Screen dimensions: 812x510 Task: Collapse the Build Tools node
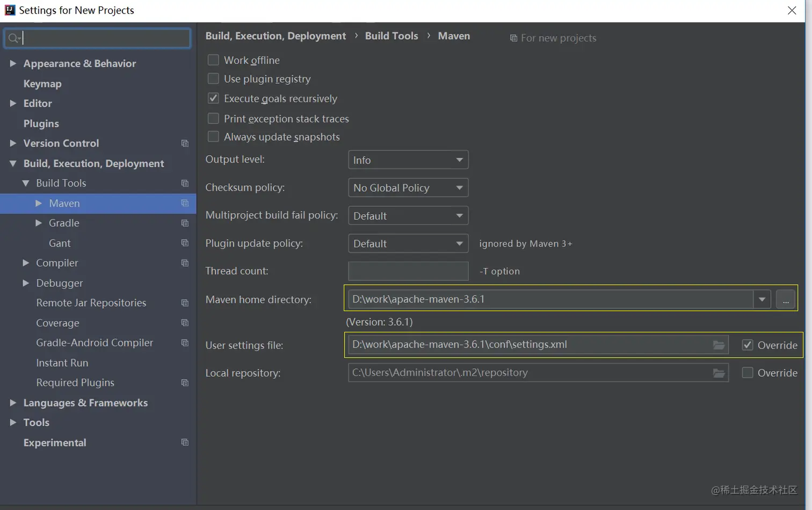coord(26,184)
